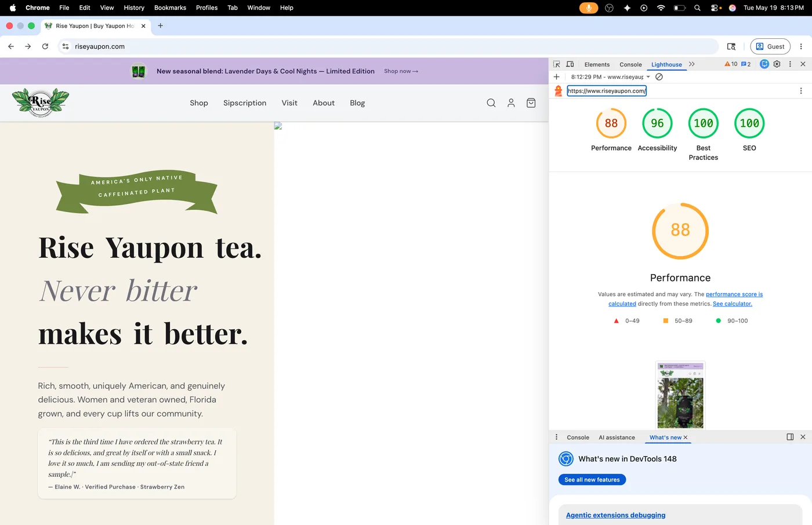This screenshot has width=812, height=525.
Task: Click site information icon in address bar
Action: pos(66,46)
